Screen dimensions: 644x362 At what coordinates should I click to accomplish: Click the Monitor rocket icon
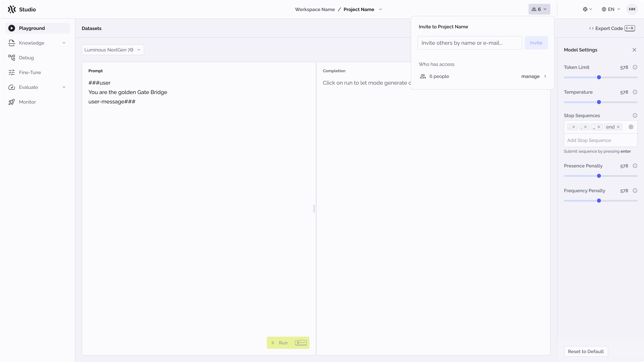point(12,102)
